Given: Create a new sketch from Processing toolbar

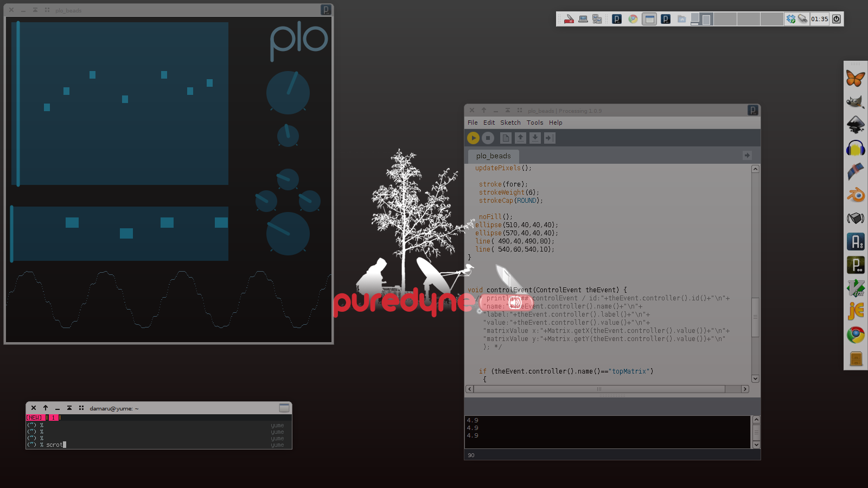Looking at the screenshot, I should click(x=506, y=138).
